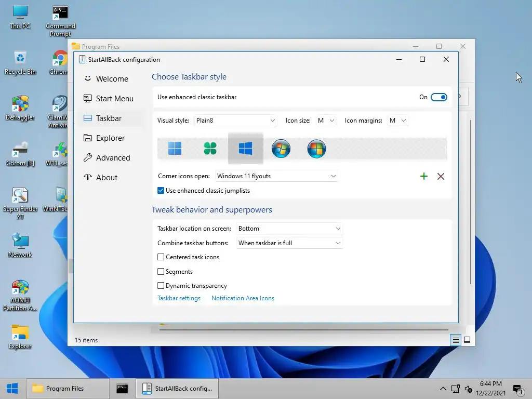
Task: Switch Program Files window to large icons view
Action: (467, 340)
